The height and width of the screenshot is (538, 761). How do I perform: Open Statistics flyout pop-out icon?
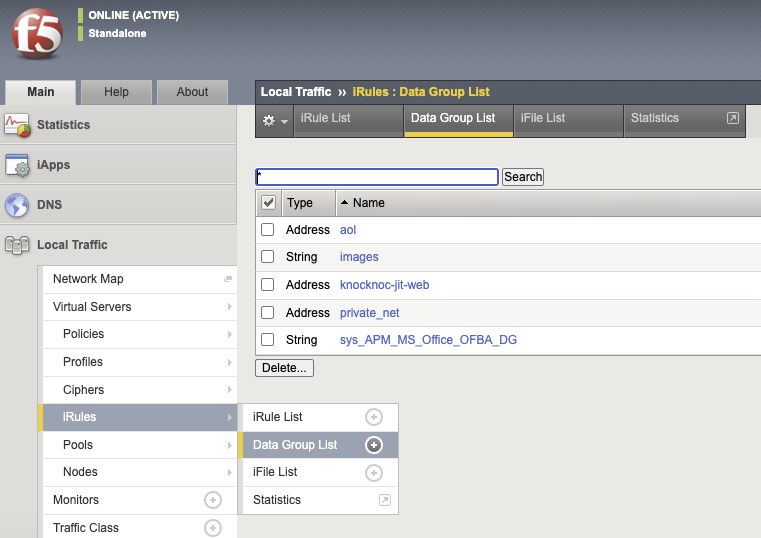click(384, 500)
